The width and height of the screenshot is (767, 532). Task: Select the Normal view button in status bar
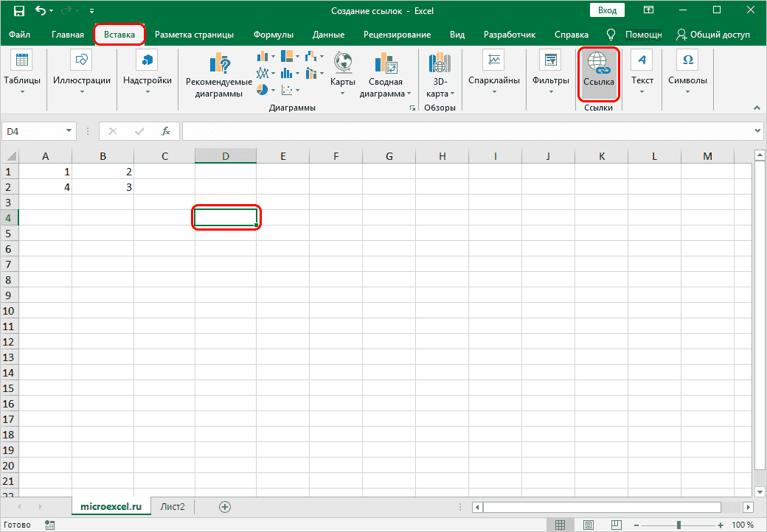[560, 525]
